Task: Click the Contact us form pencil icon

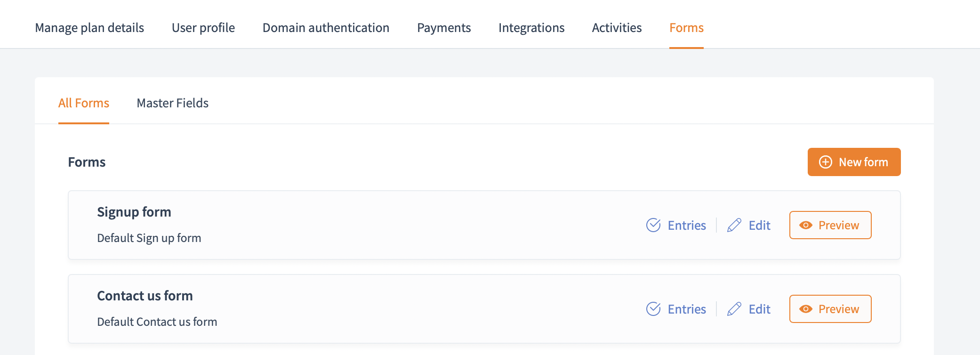Action: click(734, 309)
